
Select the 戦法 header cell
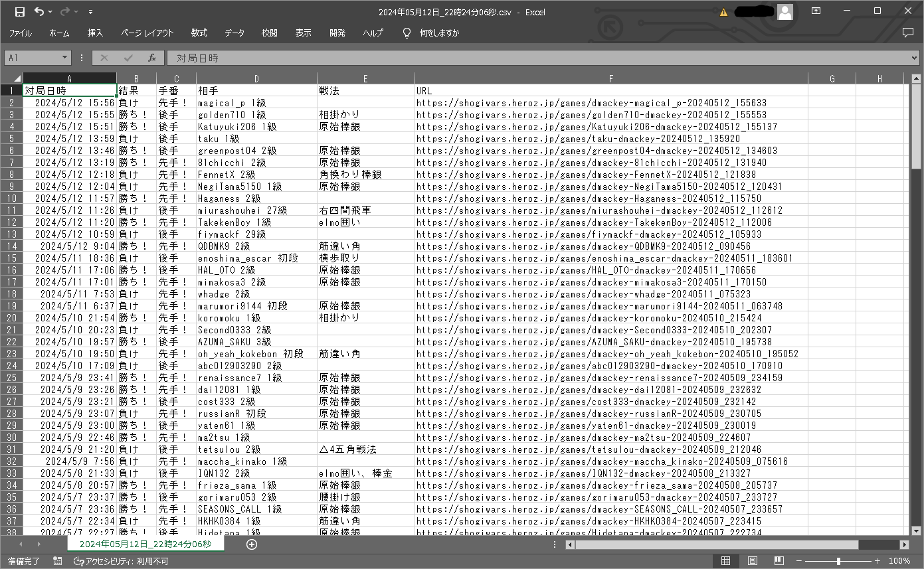point(365,91)
